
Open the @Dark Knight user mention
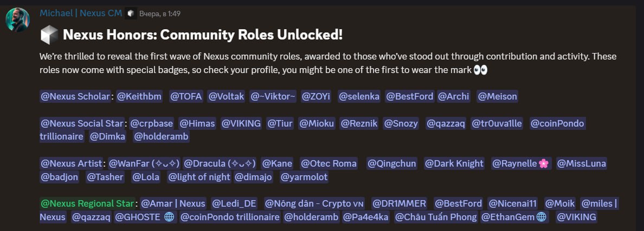pos(454,164)
